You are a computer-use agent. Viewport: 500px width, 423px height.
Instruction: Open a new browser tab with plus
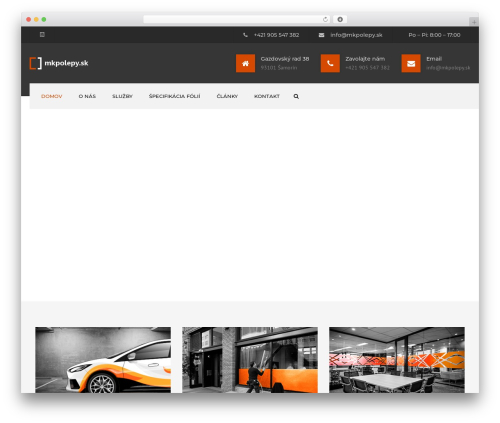point(474,22)
